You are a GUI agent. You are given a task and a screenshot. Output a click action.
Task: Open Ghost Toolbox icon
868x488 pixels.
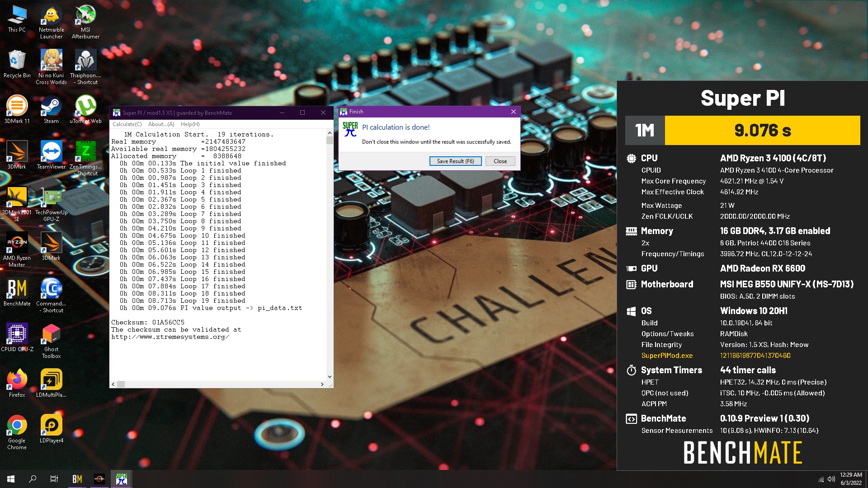[x=51, y=341]
